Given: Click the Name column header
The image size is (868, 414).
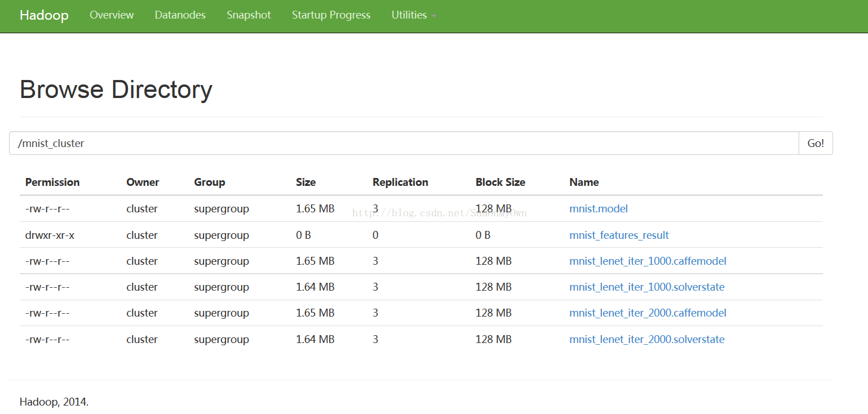Looking at the screenshot, I should coord(584,182).
